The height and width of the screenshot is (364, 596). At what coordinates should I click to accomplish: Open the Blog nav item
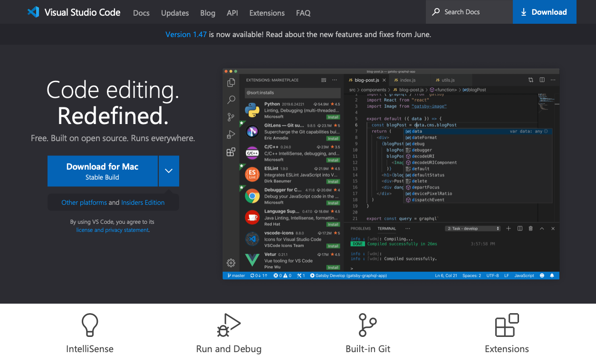(x=208, y=13)
